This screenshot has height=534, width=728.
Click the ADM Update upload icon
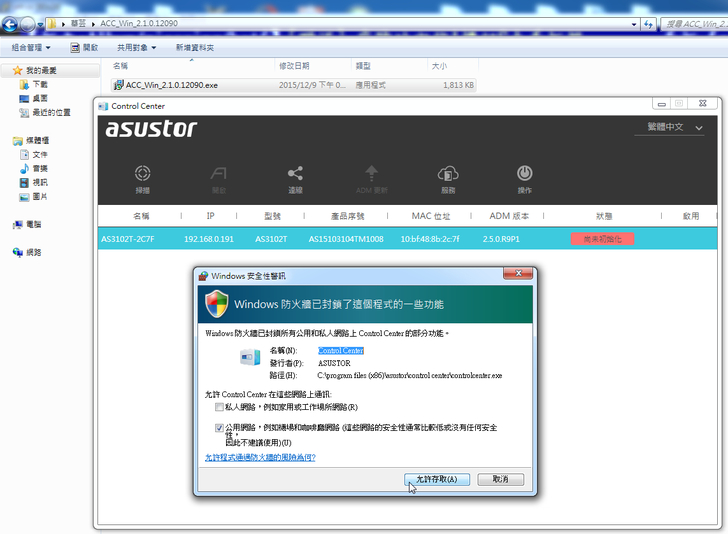(371, 173)
